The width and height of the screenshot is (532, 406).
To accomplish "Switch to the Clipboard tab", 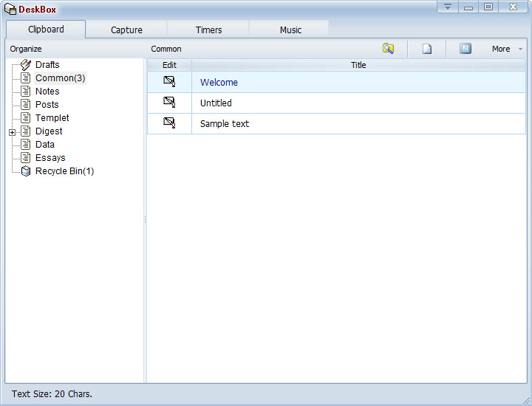I will click(x=46, y=30).
